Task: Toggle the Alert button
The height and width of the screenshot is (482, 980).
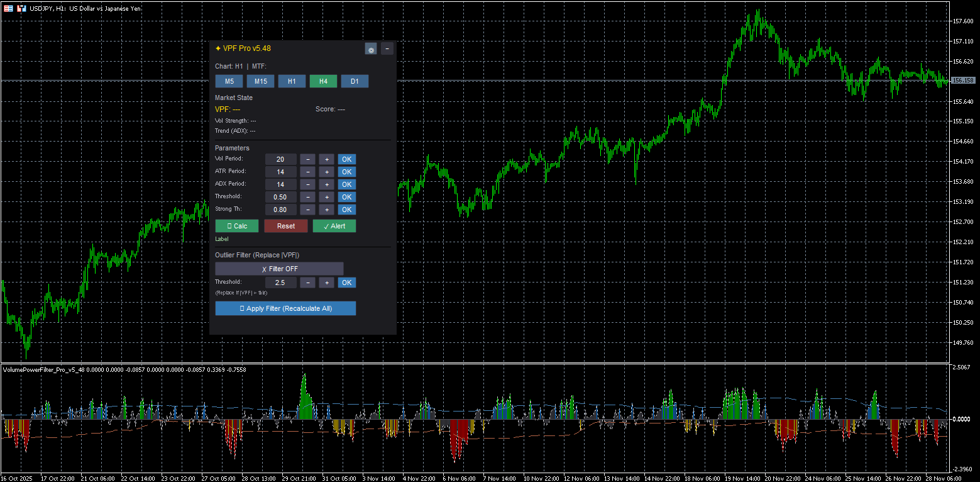Action: tap(334, 226)
